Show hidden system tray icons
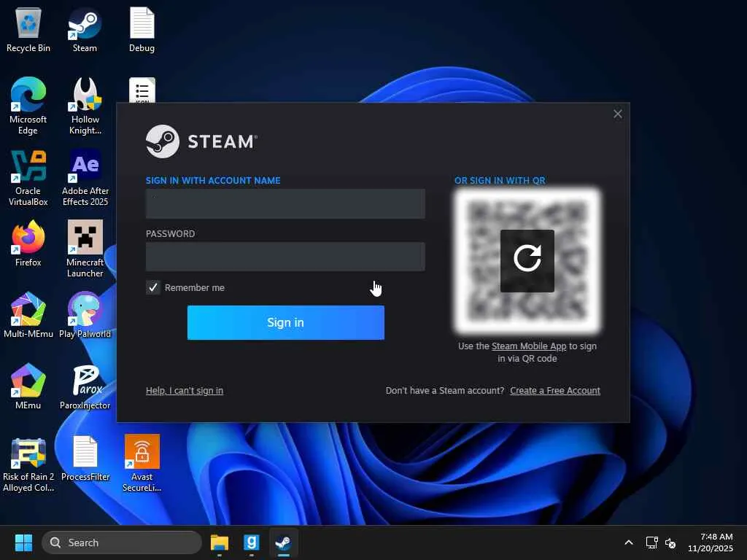Image resolution: width=747 pixels, height=560 pixels. point(628,542)
